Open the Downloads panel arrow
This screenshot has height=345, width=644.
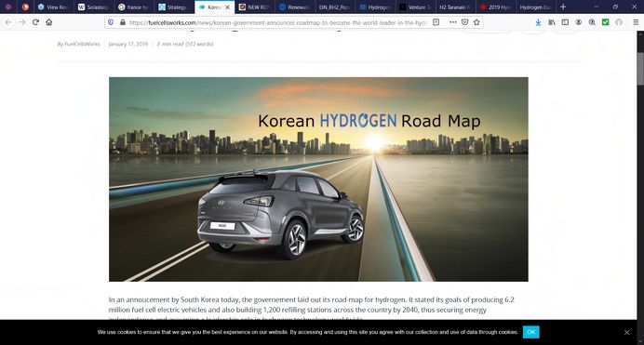tap(538, 22)
